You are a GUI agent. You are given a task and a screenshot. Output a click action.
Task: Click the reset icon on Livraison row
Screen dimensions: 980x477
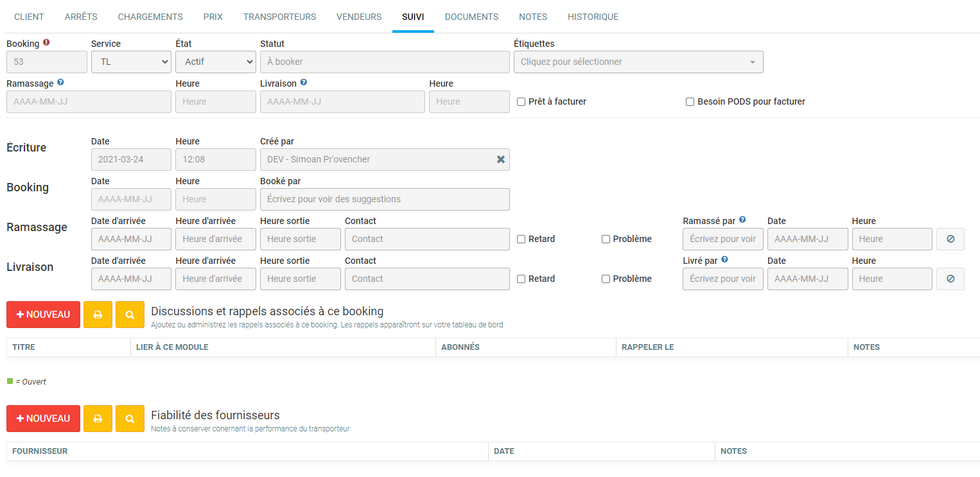[950, 279]
